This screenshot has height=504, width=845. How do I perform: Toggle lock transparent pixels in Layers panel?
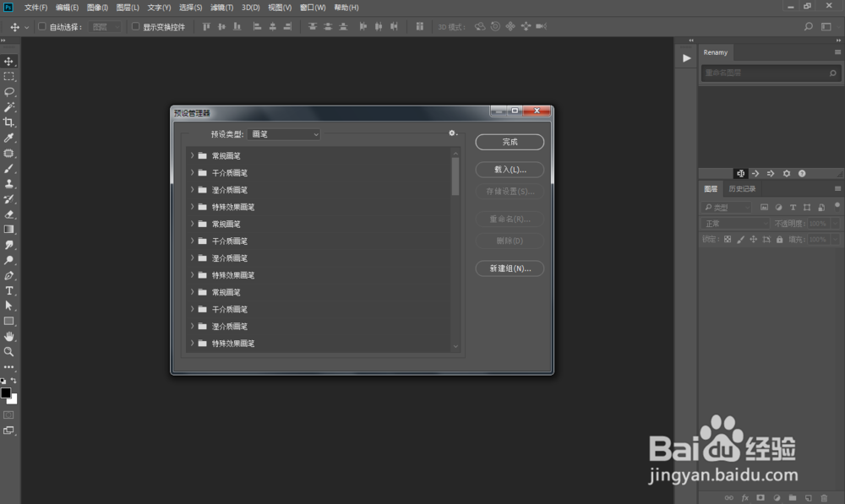tap(728, 239)
